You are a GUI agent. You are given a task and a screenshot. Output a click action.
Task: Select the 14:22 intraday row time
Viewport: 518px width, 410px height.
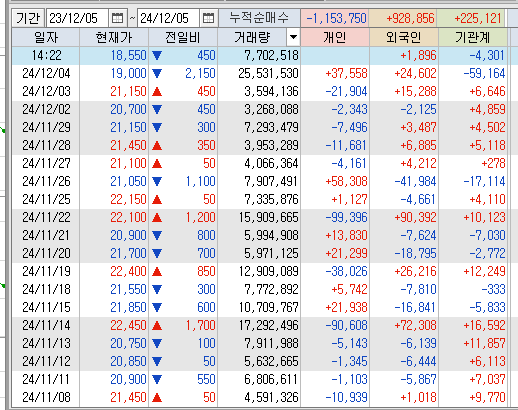47,55
